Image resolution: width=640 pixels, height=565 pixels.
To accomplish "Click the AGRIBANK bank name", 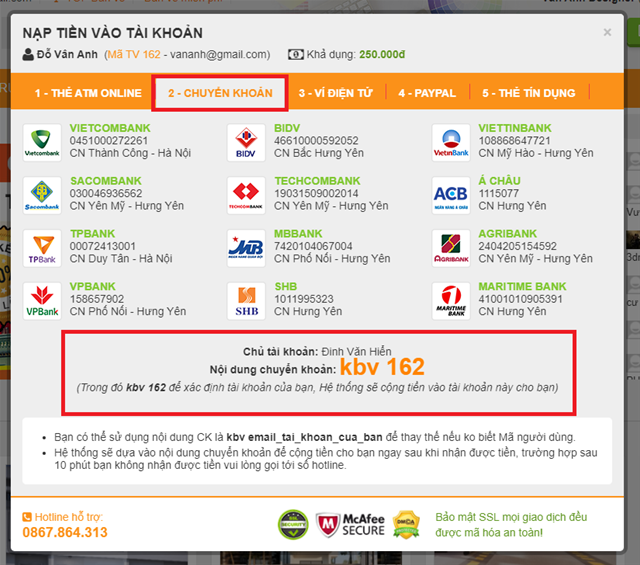I will click(507, 234).
